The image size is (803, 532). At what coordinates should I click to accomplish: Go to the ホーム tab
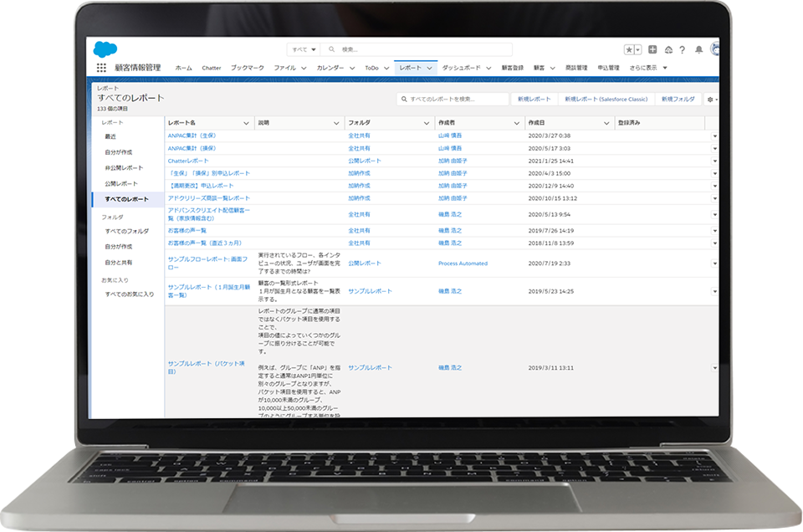183,68
